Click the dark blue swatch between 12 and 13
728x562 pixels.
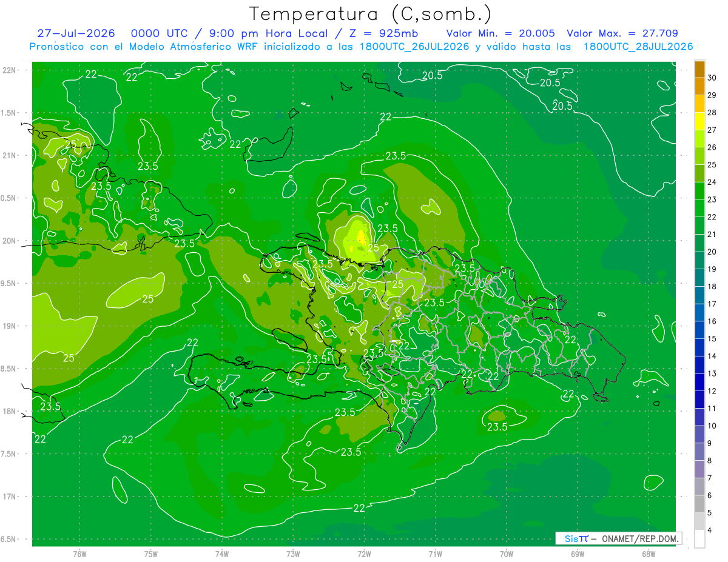699,382
